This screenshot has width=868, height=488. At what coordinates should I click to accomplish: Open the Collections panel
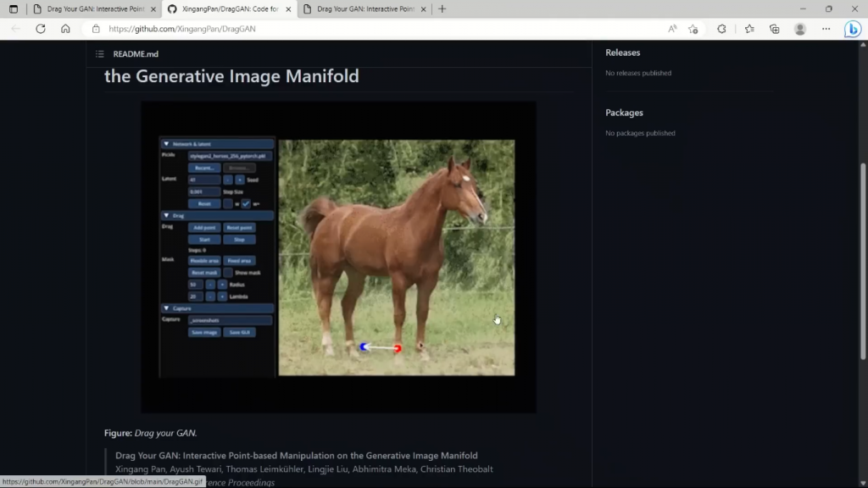(x=775, y=29)
